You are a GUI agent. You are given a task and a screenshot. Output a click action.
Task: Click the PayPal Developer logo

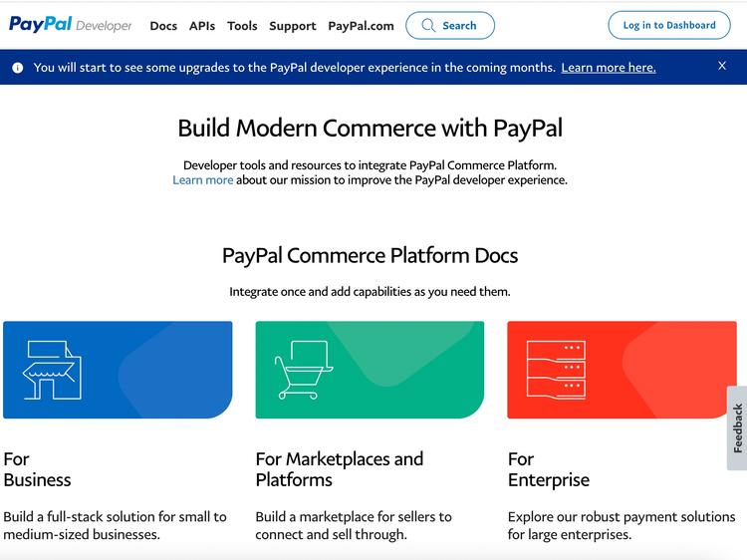click(70, 24)
